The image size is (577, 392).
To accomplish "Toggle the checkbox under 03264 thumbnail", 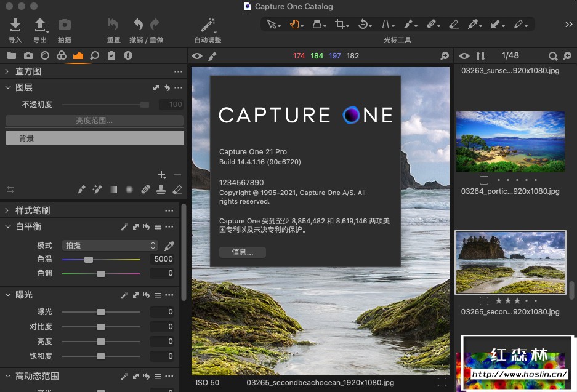I will (484, 180).
